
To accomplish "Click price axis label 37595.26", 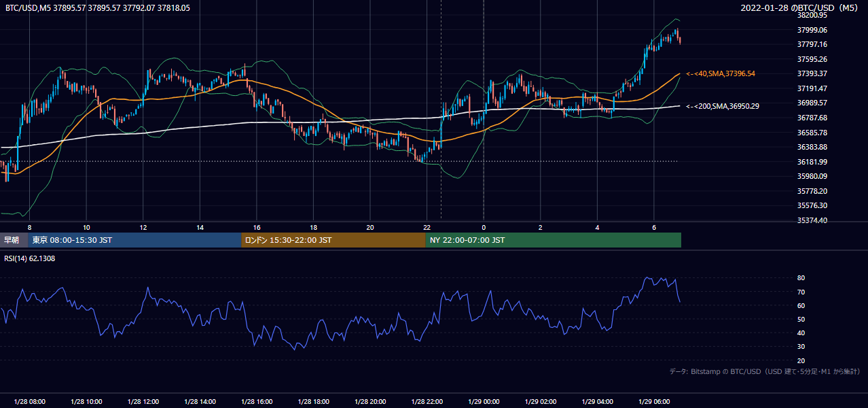I will coord(812,59).
